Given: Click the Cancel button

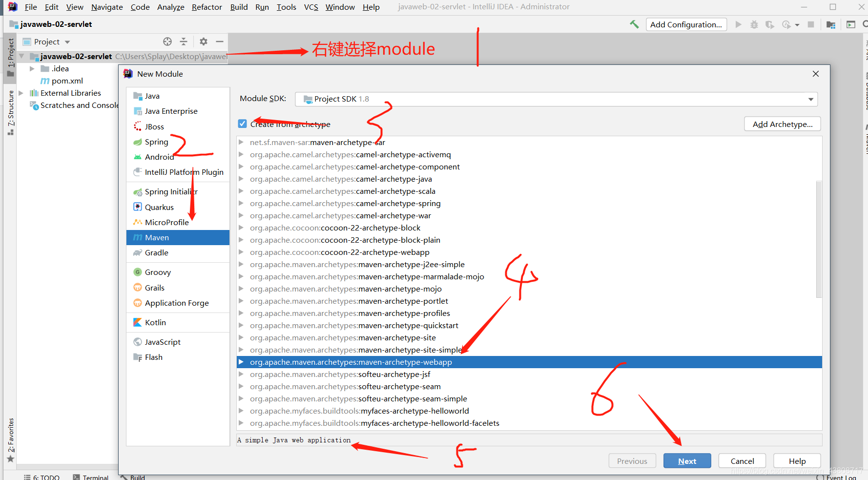Looking at the screenshot, I should coord(742,461).
